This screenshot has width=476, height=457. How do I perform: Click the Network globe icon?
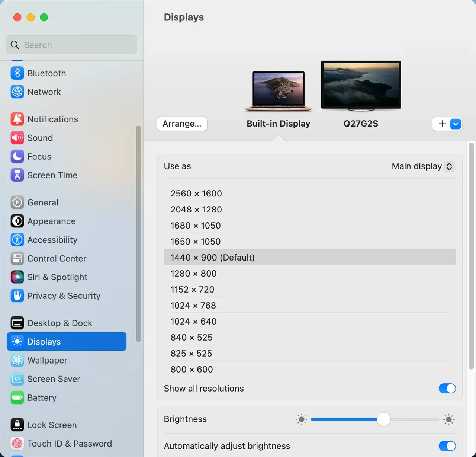pyautogui.click(x=17, y=92)
